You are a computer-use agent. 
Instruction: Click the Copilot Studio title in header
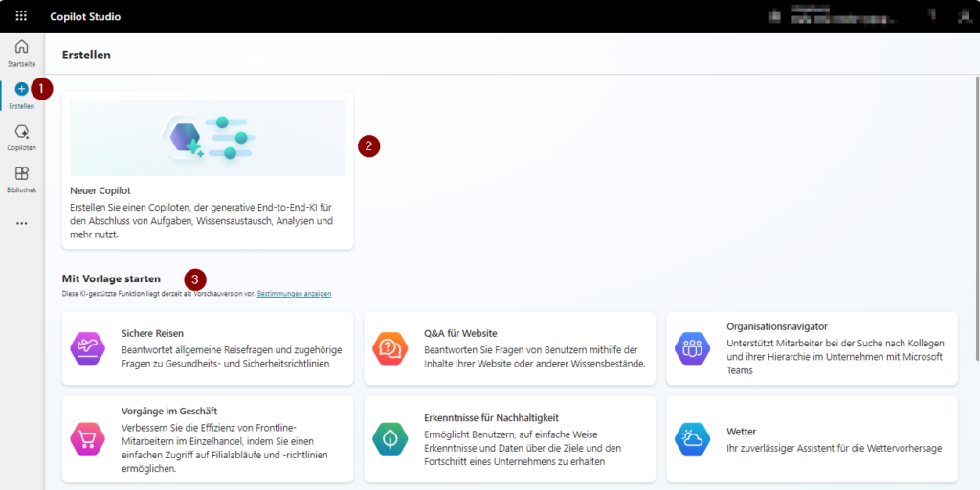click(x=85, y=16)
